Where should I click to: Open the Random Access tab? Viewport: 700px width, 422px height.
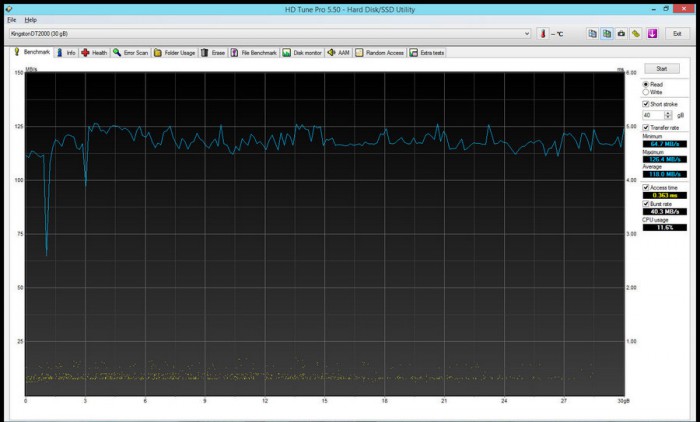pyautogui.click(x=380, y=53)
